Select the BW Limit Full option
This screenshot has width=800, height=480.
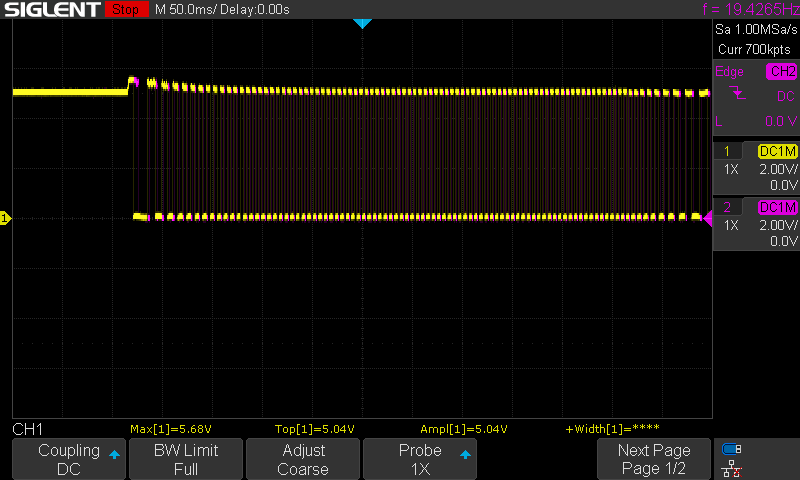pos(186,459)
